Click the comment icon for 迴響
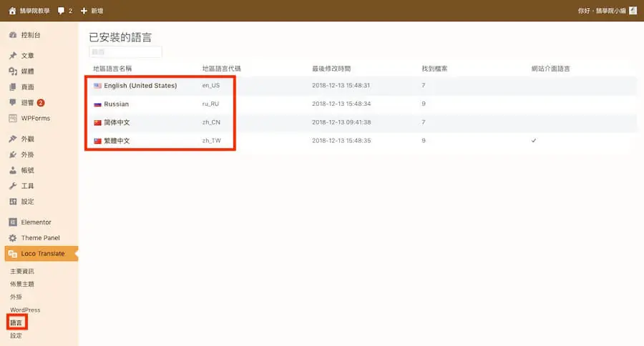 [x=13, y=102]
